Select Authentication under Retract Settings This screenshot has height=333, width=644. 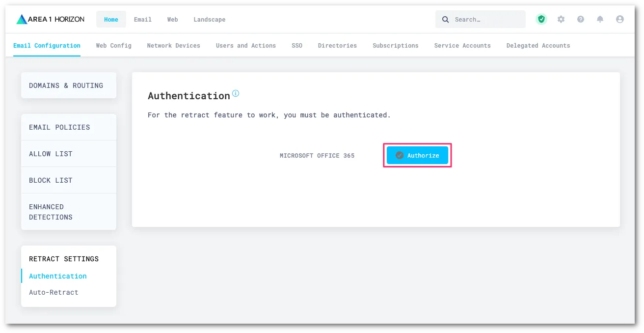click(57, 276)
